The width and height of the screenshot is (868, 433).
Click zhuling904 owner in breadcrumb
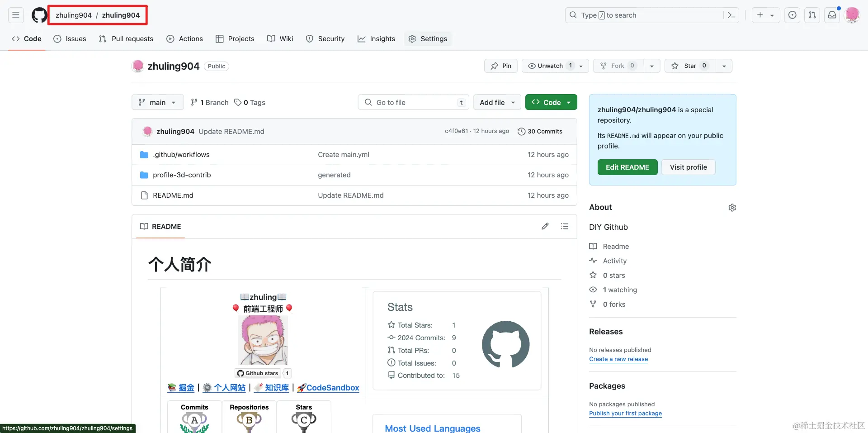coord(74,15)
